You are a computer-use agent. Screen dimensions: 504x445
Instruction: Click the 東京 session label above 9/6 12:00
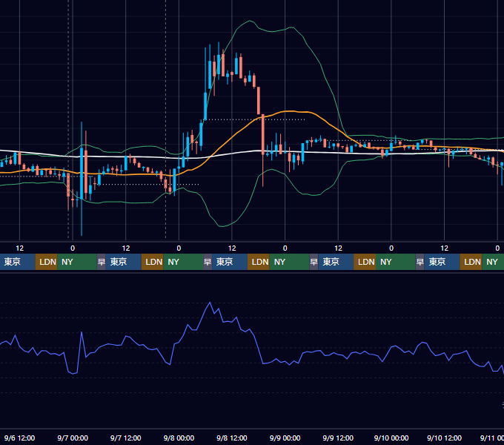[17, 262]
